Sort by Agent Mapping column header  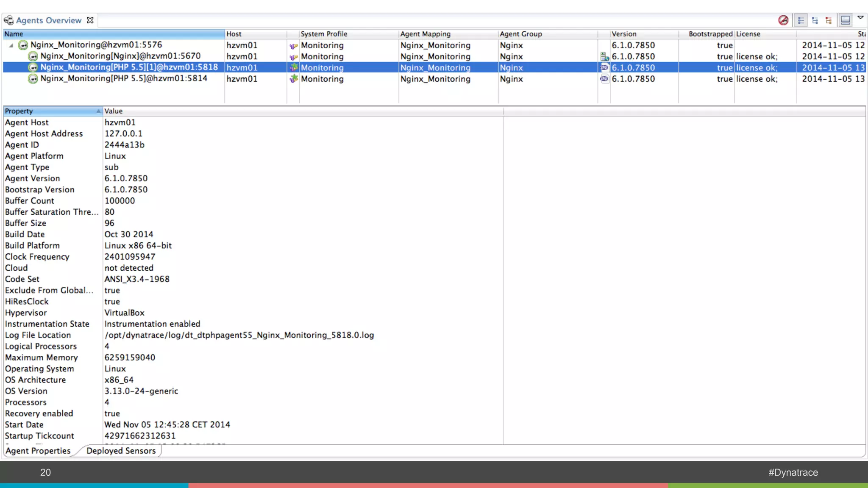pos(448,34)
